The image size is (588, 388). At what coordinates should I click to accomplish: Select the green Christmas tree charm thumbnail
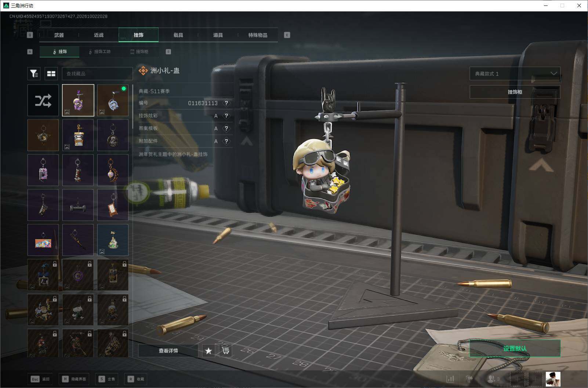pos(113,240)
